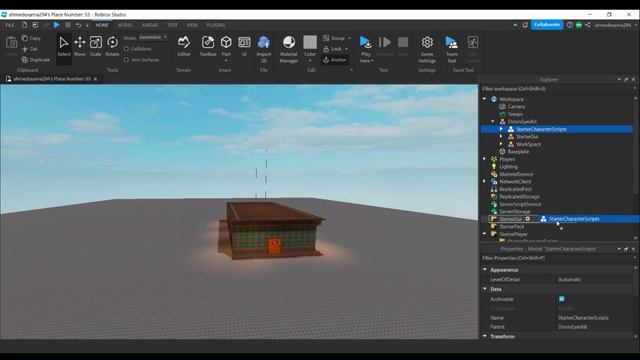This screenshot has width=640, height=360.
Task: Expand the Players service node
Action: point(484,159)
